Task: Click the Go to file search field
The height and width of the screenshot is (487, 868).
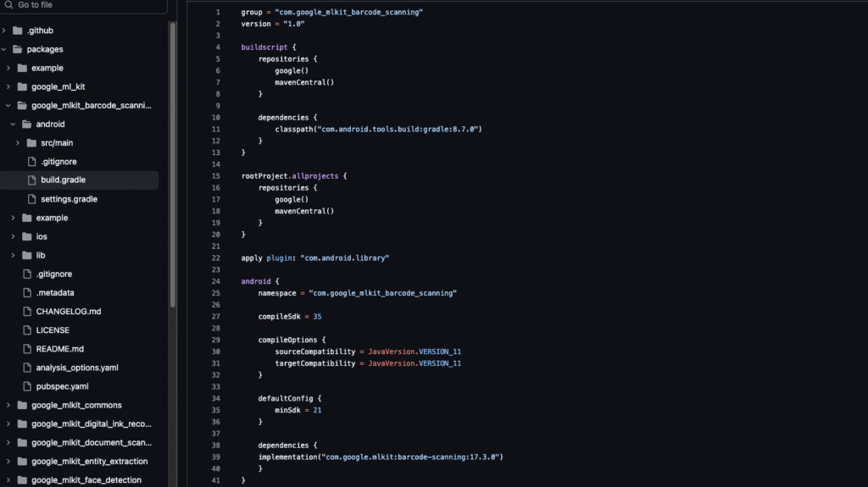Action: click(85, 5)
